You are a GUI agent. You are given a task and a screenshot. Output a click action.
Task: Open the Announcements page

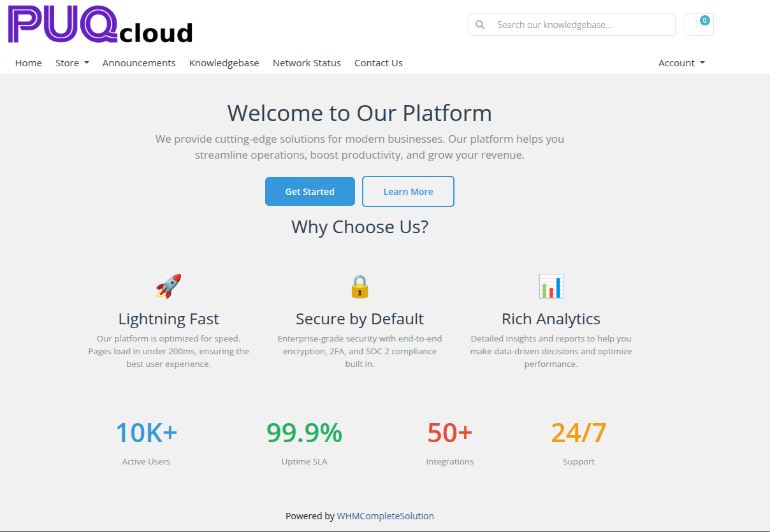139,63
